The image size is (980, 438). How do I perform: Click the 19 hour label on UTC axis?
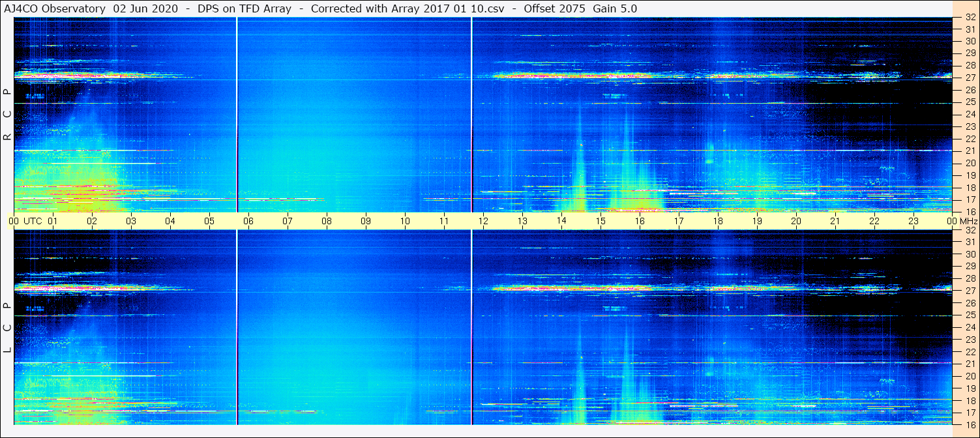pyautogui.click(x=757, y=221)
